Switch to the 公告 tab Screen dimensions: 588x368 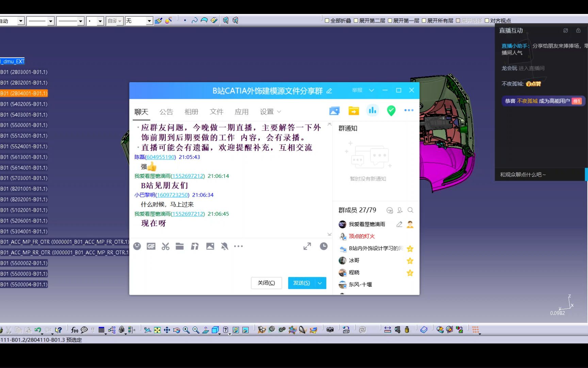point(166,112)
